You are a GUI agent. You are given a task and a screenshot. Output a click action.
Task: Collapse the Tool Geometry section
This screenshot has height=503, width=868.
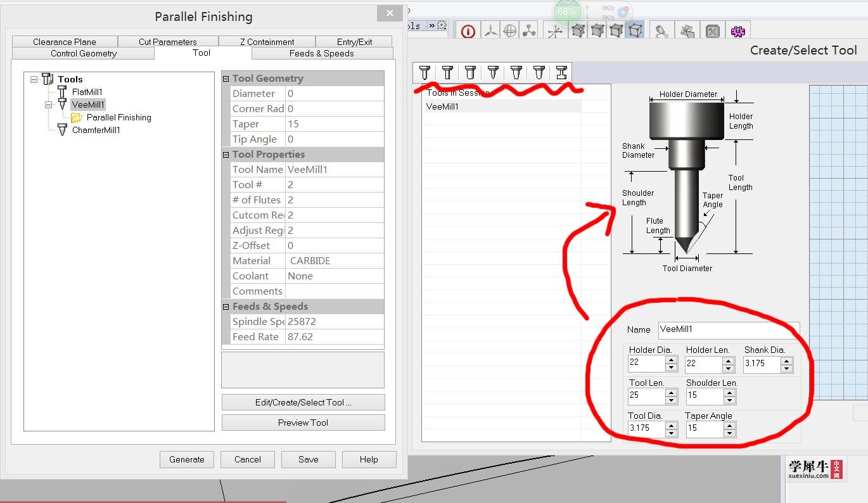click(226, 79)
